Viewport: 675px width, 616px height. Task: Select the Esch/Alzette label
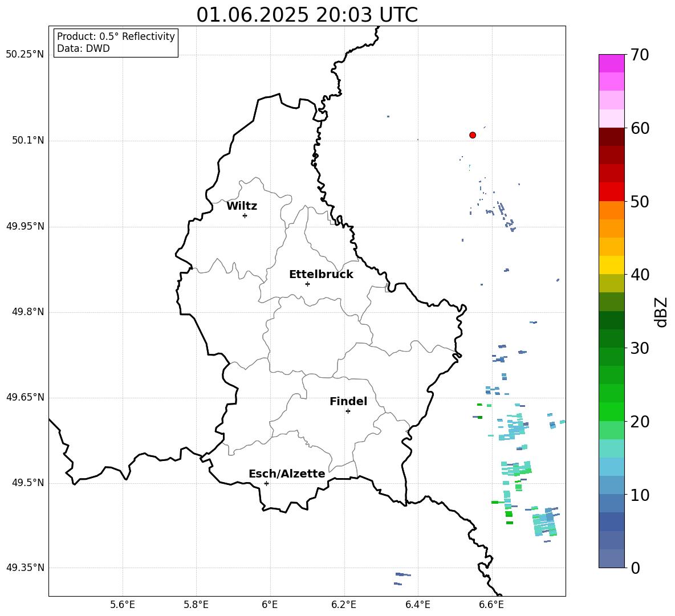[287, 474]
